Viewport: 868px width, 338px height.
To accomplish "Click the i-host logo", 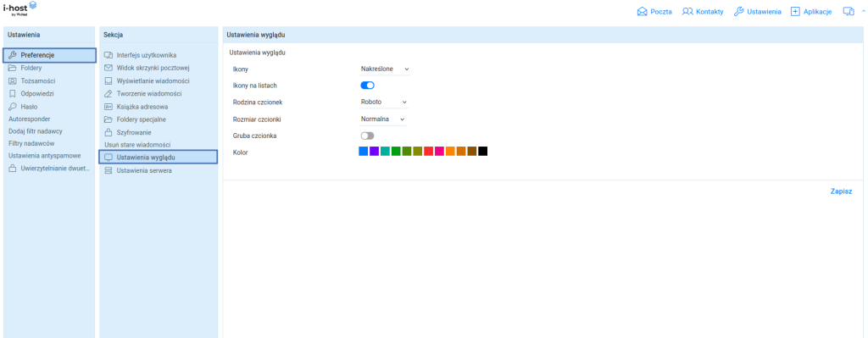I will point(20,8).
